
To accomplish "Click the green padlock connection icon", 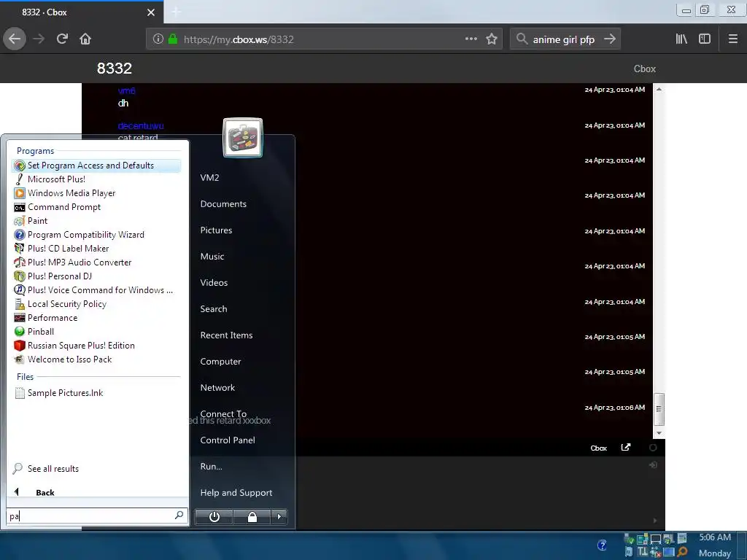I will coord(173,39).
